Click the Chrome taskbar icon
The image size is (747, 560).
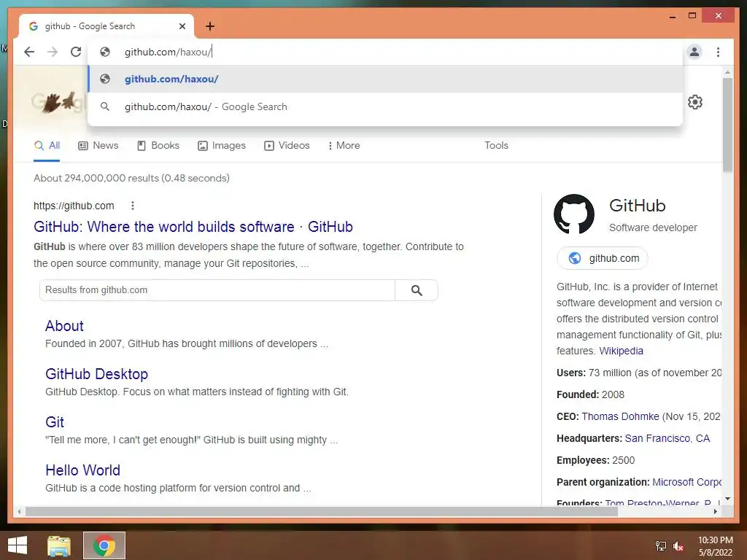click(104, 545)
